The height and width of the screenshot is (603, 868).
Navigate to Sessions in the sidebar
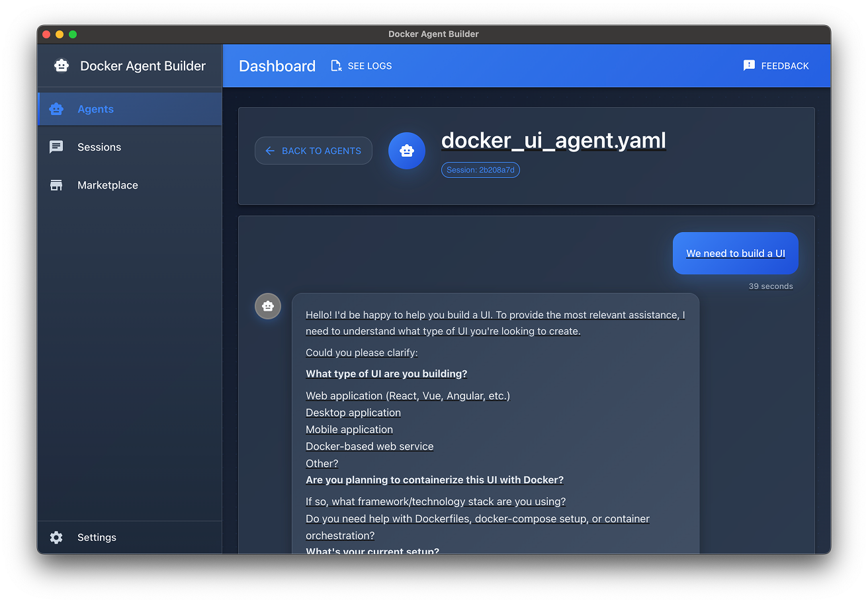[x=99, y=147]
